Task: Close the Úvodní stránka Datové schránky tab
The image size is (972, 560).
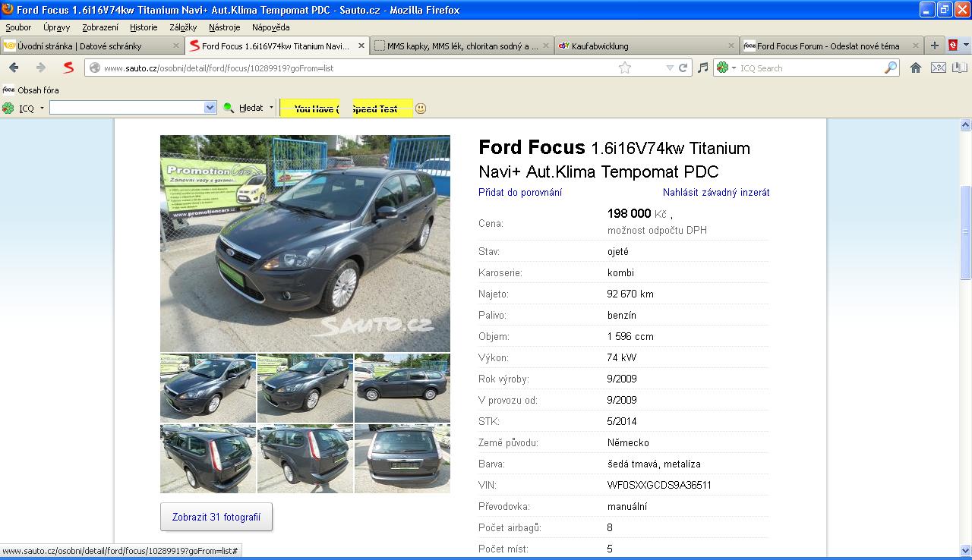Action: pos(176,46)
